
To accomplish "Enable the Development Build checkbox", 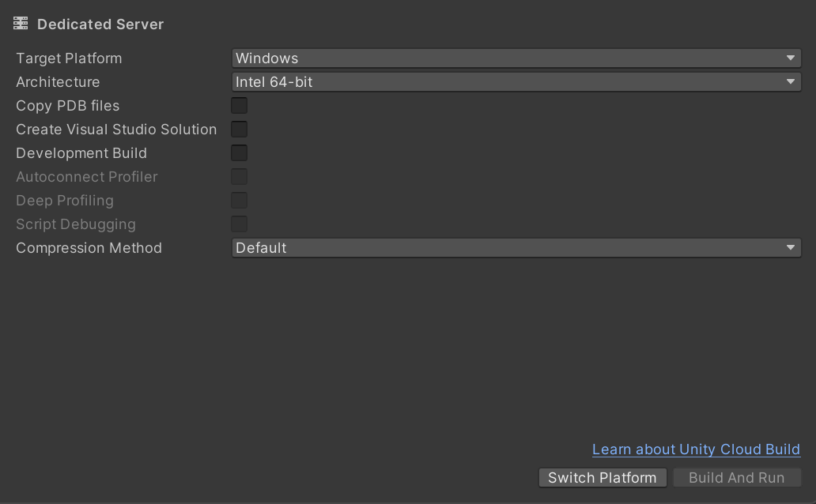I will coord(240,153).
